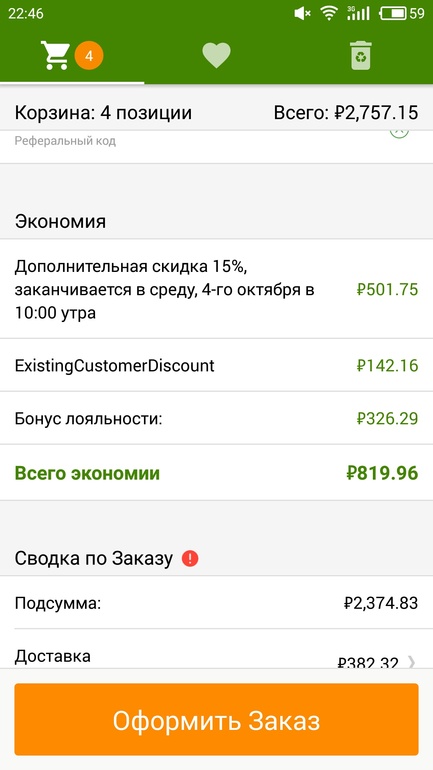Tap the Всего: ₽2,757.15 total
Screen dimensions: 433x770
tap(346, 113)
